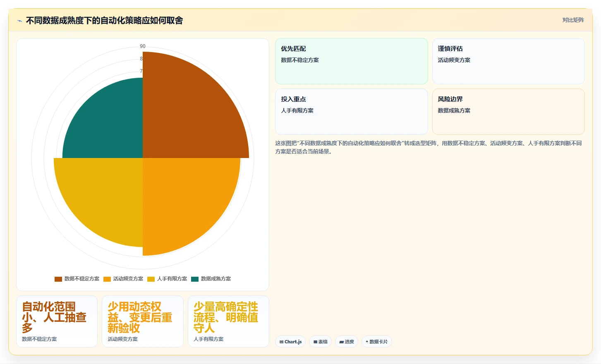Select the 优先匹配 card heading
Screen dimensions: 601x364
coord(293,48)
